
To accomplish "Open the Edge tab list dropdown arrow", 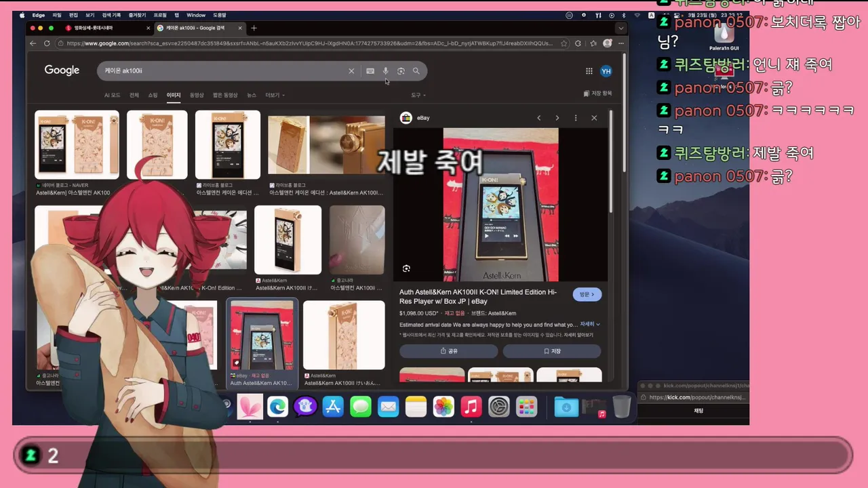I will tap(620, 28).
